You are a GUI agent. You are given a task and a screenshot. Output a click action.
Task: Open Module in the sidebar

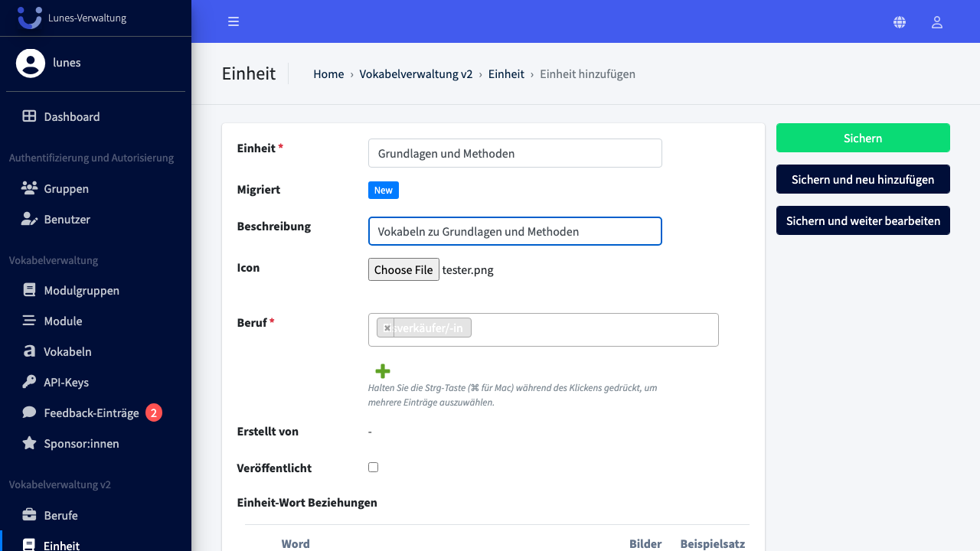pos(96,321)
